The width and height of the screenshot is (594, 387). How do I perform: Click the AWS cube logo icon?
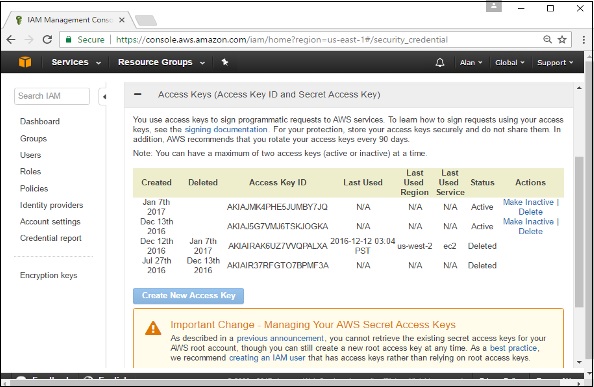tap(25, 62)
